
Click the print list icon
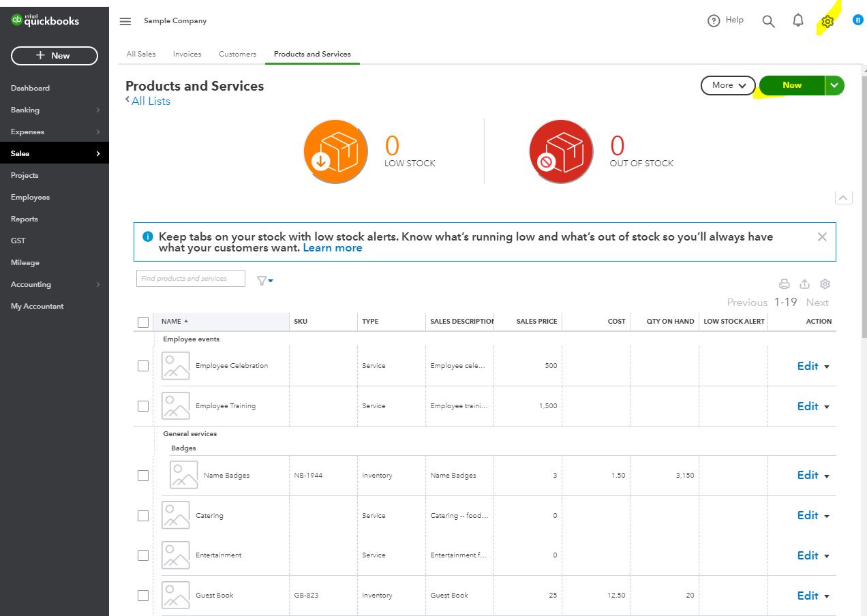[x=785, y=284]
